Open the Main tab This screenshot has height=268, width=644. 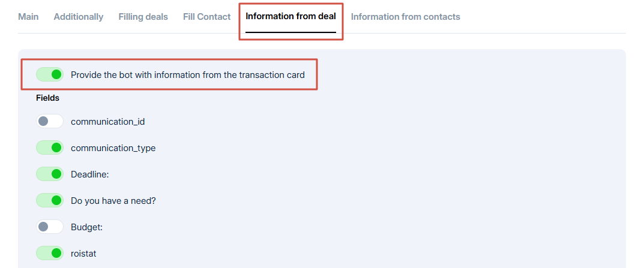pos(28,17)
